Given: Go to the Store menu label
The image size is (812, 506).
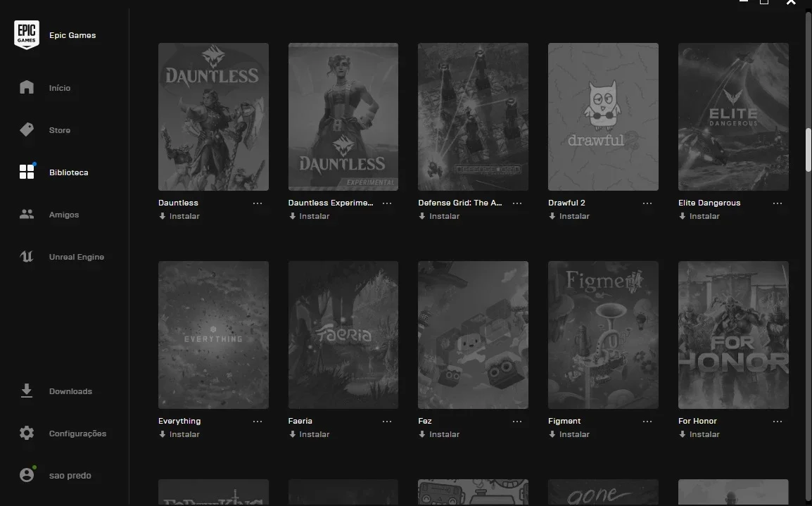Looking at the screenshot, I should [60, 130].
